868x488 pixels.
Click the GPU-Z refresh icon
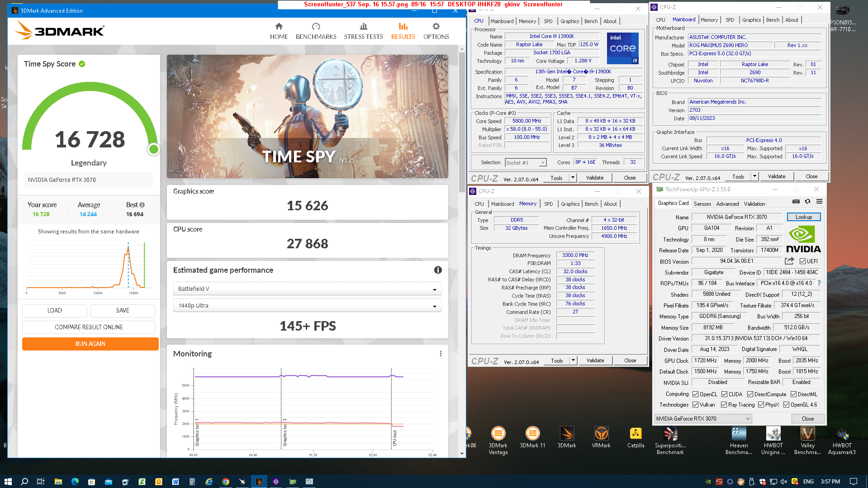tap(807, 202)
